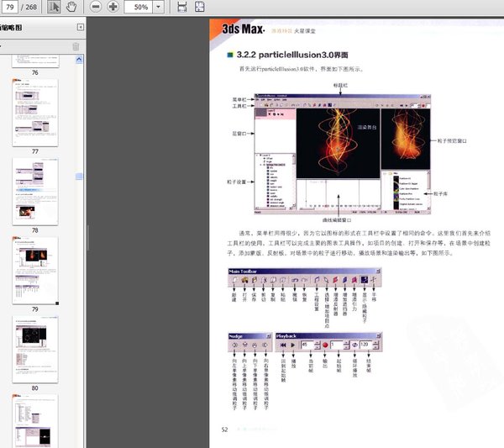Viewport: 504px width, 448px height.
Task: Click the 50% zoom percentage field
Action: 138,7
